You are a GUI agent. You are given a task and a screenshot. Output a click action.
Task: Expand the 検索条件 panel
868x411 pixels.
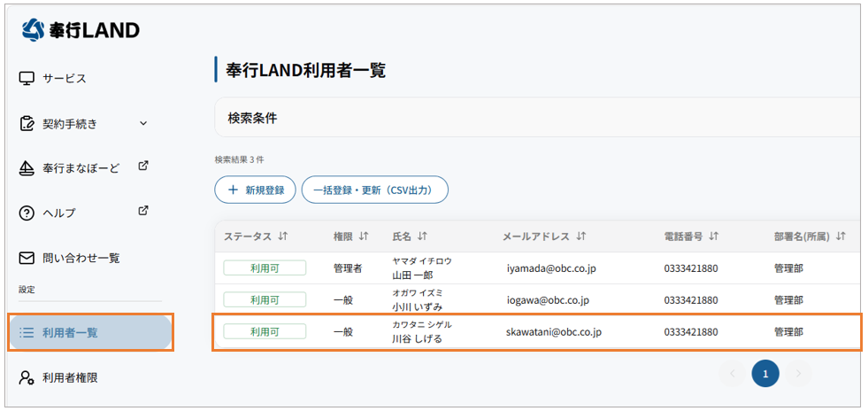coord(537,118)
